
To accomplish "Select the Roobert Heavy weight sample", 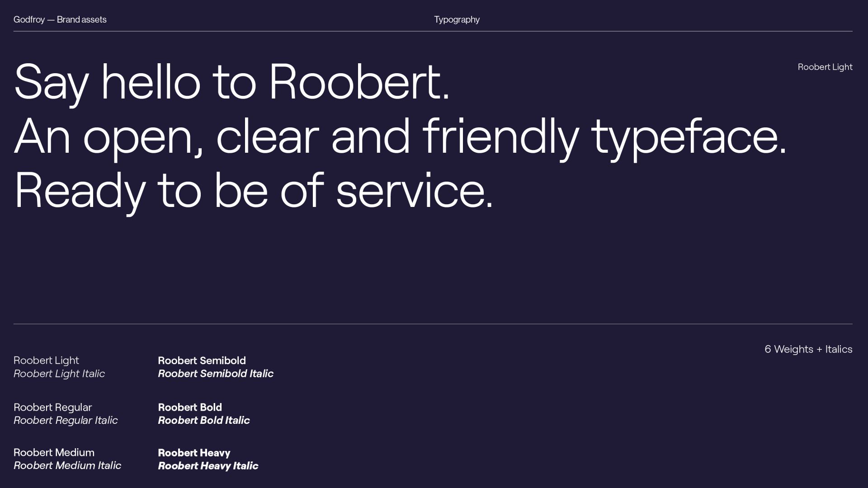I will tap(194, 453).
